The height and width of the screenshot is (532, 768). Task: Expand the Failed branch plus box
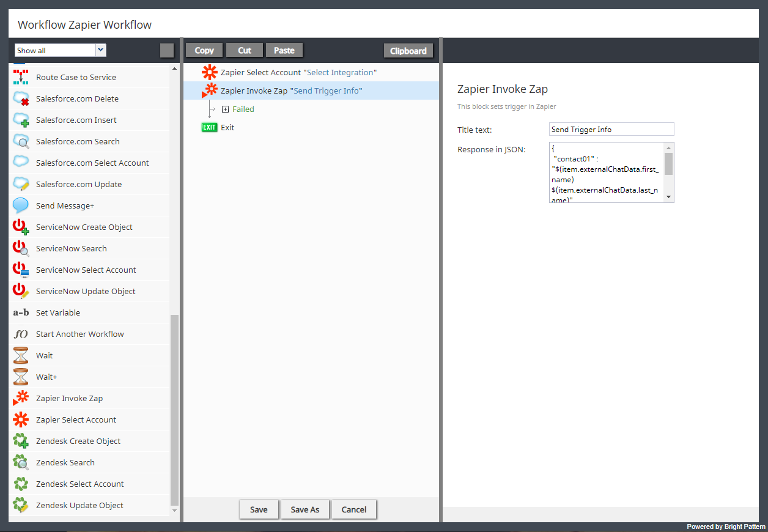coord(225,109)
